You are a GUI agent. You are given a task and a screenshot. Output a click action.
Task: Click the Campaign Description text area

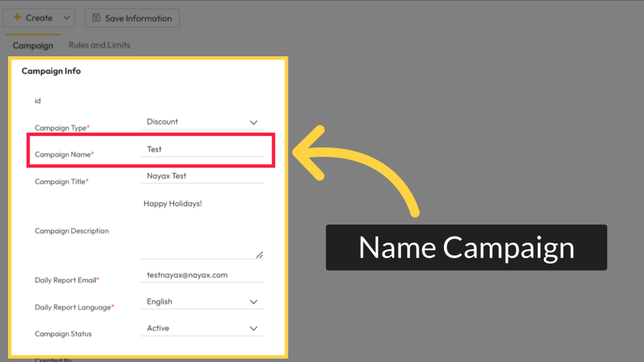tap(202, 228)
